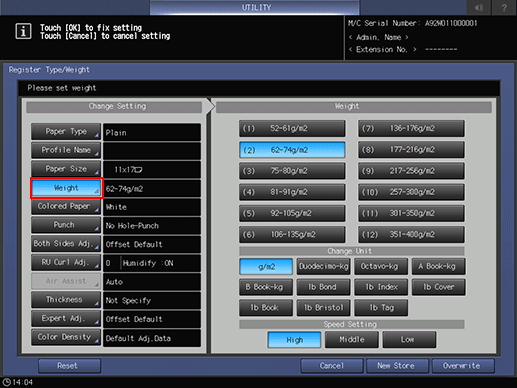Tap the New Store button
The image size is (517, 388).
397,366
